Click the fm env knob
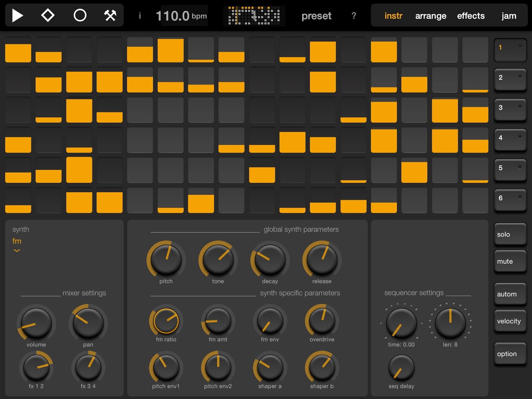Viewport: 532px width, 399px height. pos(270,321)
